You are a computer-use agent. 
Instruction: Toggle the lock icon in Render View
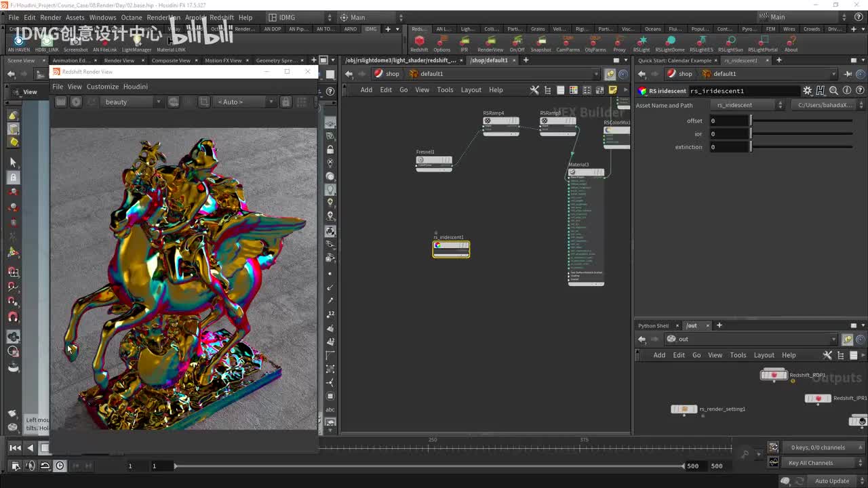pos(285,102)
